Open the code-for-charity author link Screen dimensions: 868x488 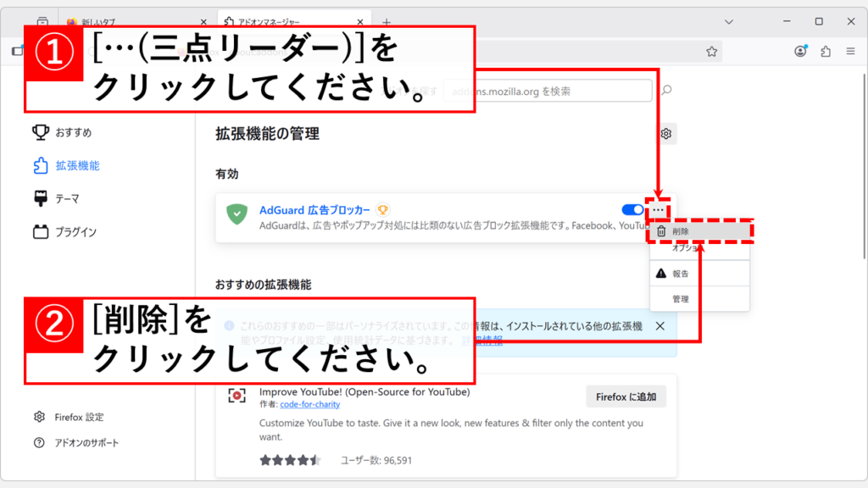(310, 404)
